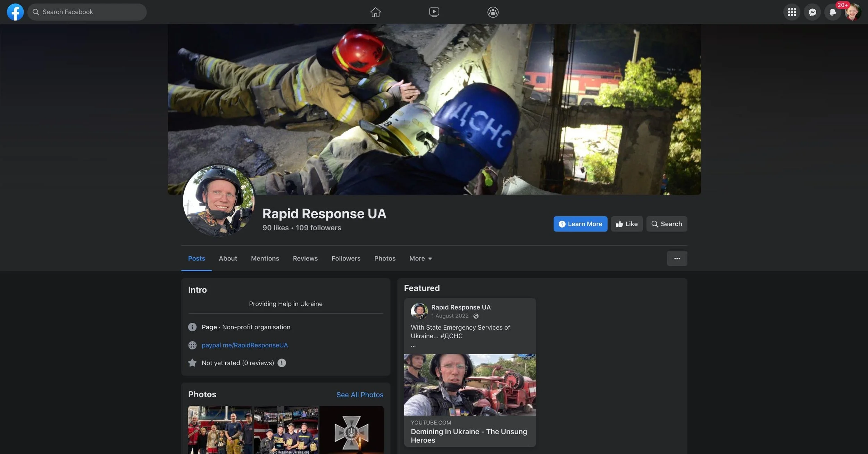The height and width of the screenshot is (454, 868).
Task: Open the paypal.me/RapidResponseUA link
Action: pyautogui.click(x=244, y=345)
